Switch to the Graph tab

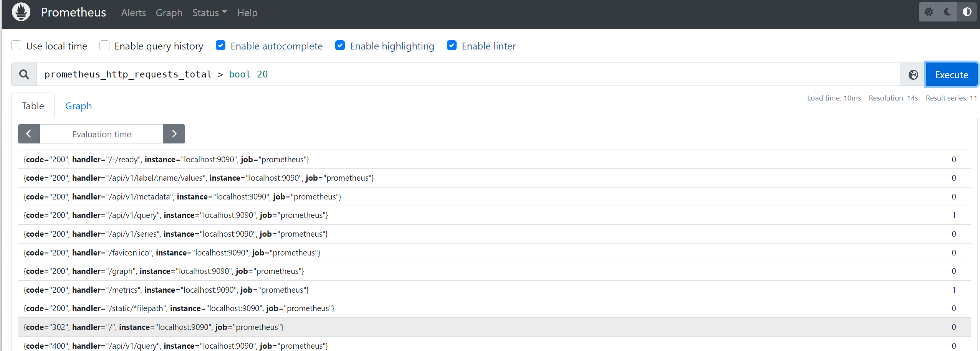pyautogui.click(x=78, y=106)
